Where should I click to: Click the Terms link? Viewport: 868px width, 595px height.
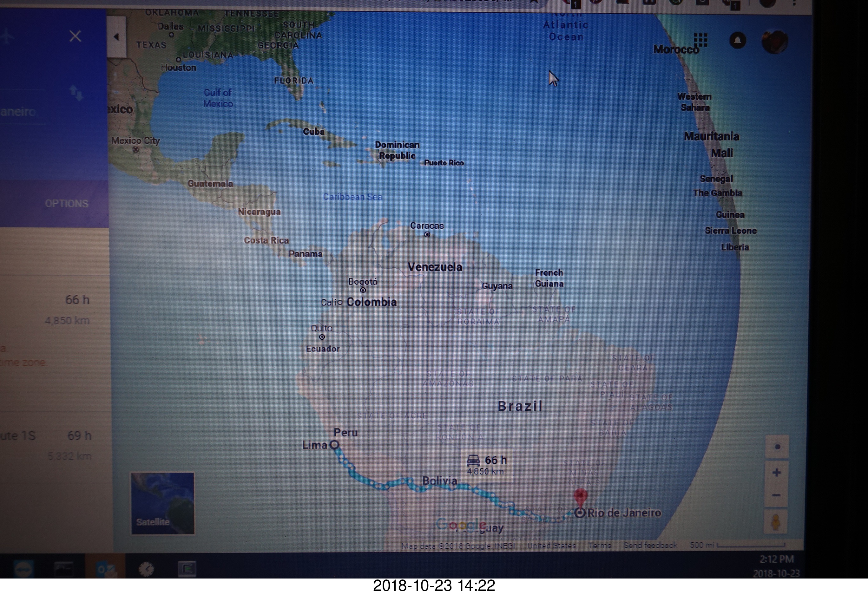[600, 545]
